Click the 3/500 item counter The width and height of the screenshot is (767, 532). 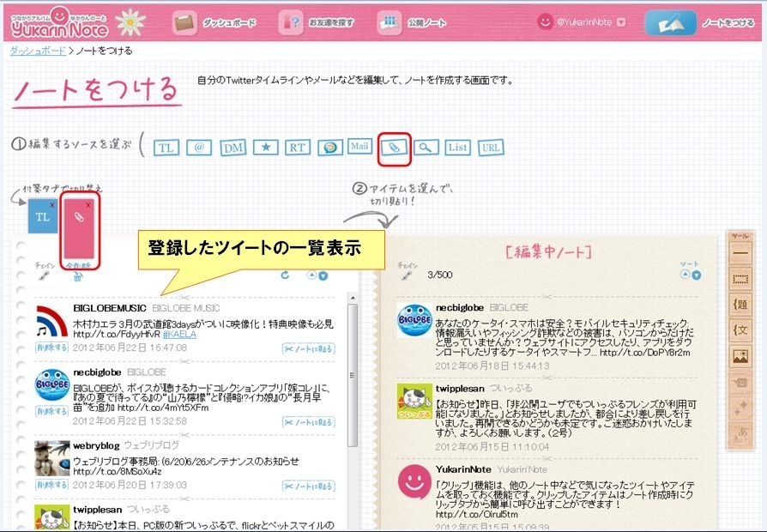[x=440, y=275]
